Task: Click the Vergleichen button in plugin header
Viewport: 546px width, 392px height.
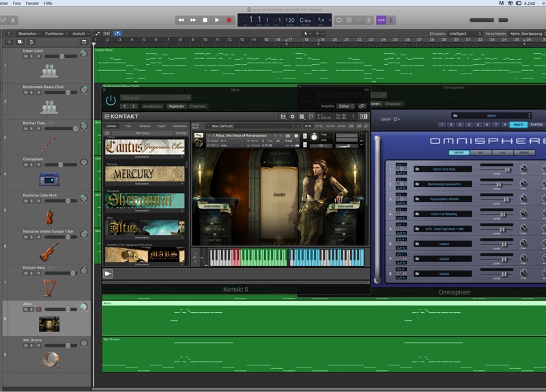Action: tap(152, 106)
